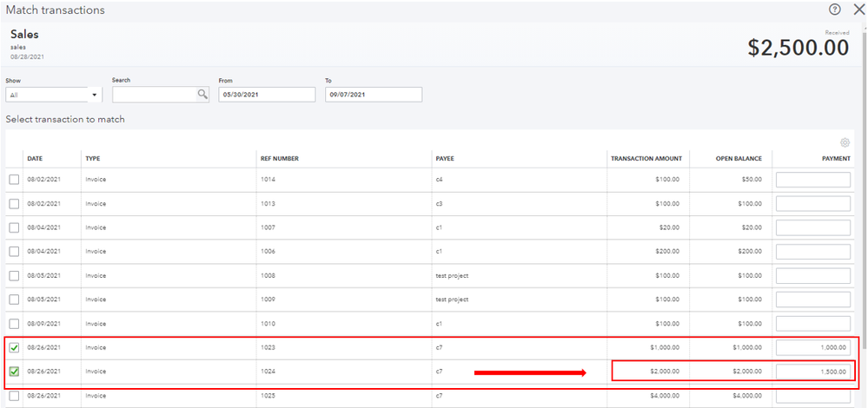Click the $4,000.00 transaction amount cell
Image resolution: width=868 pixels, height=408 pixels.
coord(666,396)
